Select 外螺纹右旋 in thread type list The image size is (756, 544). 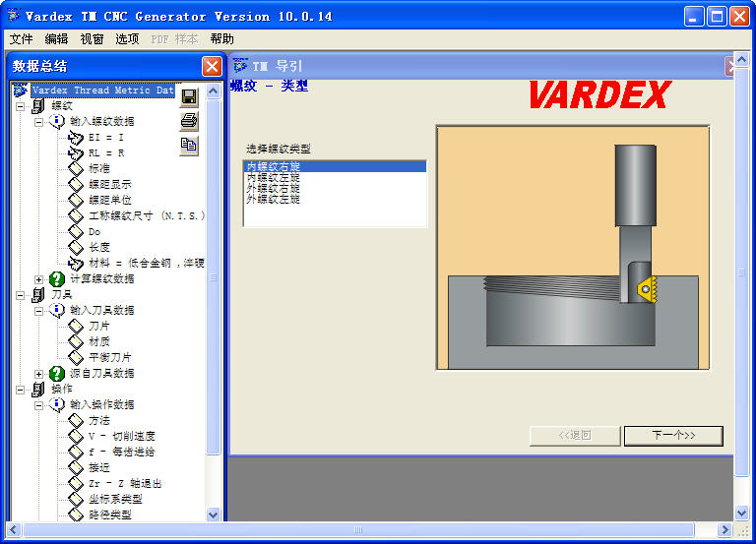click(335, 188)
